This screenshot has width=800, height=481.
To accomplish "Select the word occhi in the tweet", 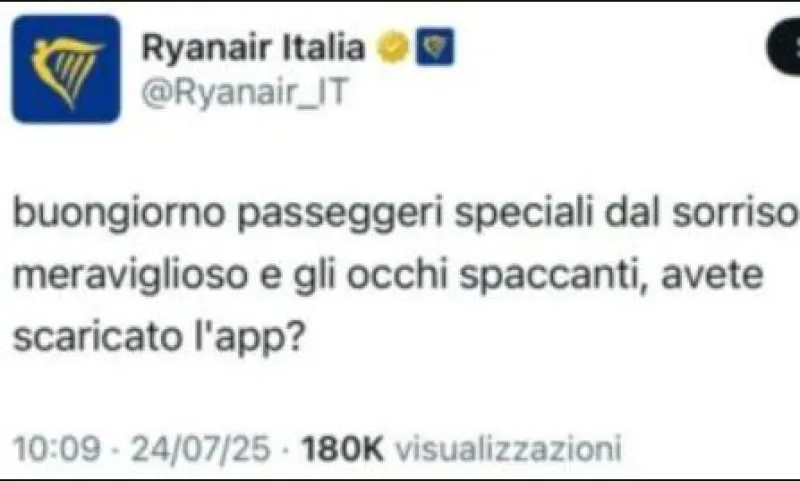I will [x=397, y=274].
